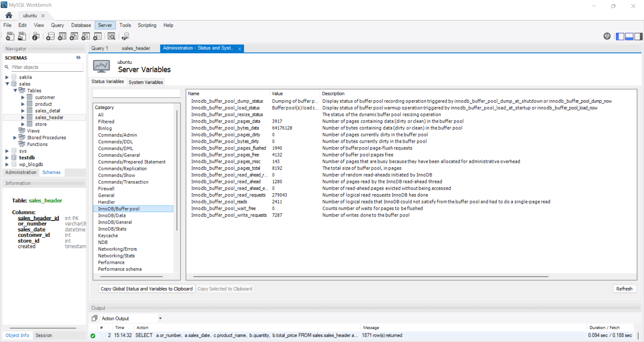644x342 pixels.
Task: Switch to the sales_header editor tab
Action: [x=136, y=48]
